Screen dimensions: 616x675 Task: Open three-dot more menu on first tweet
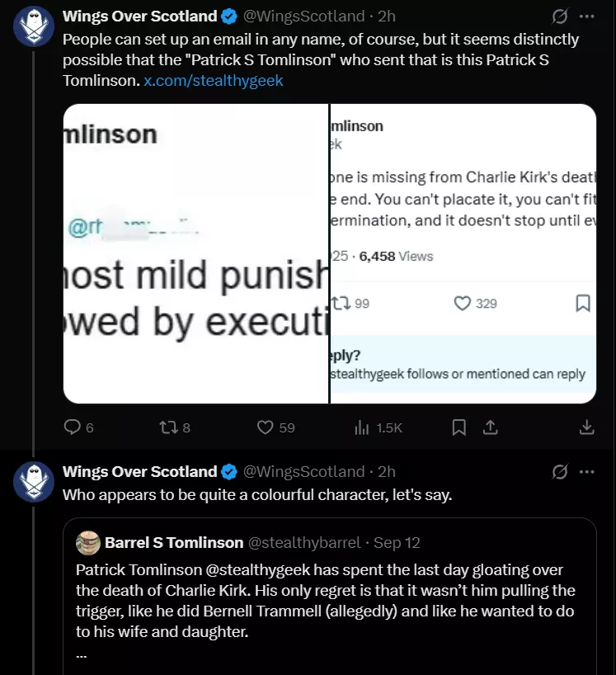[587, 17]
